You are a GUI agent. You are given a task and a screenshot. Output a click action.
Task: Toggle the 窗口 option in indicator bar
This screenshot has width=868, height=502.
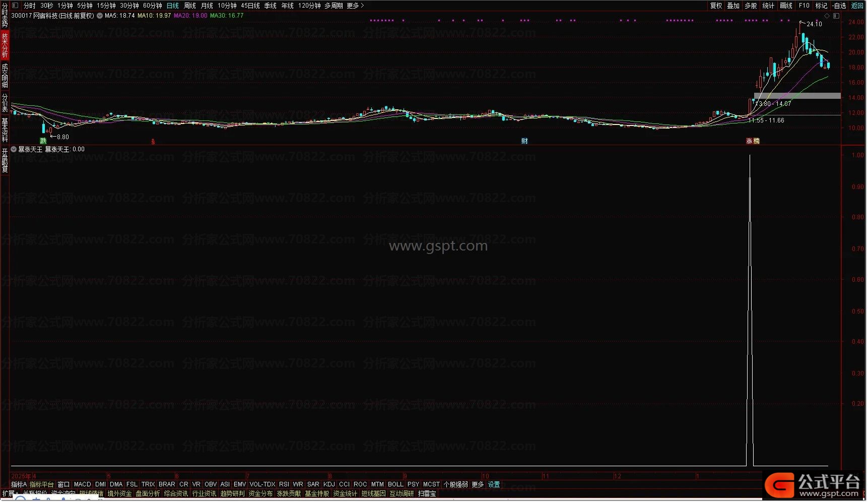pyautogui.click(x=63, y=484)
